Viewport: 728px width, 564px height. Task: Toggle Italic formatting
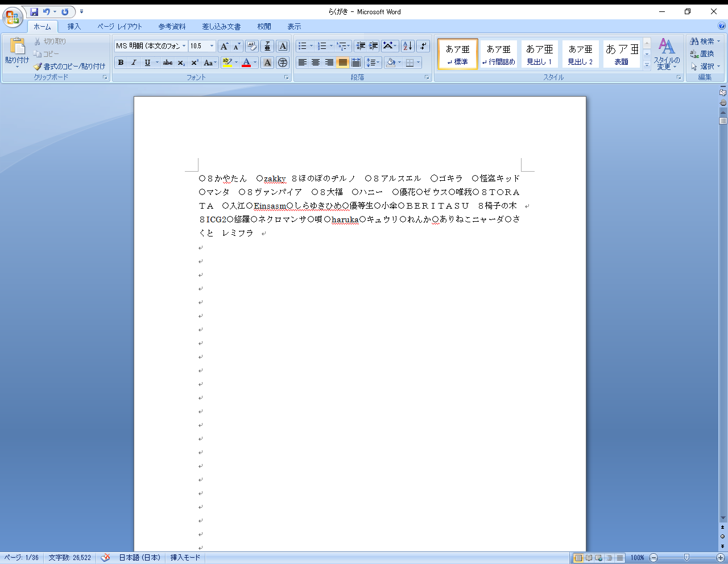134,63
